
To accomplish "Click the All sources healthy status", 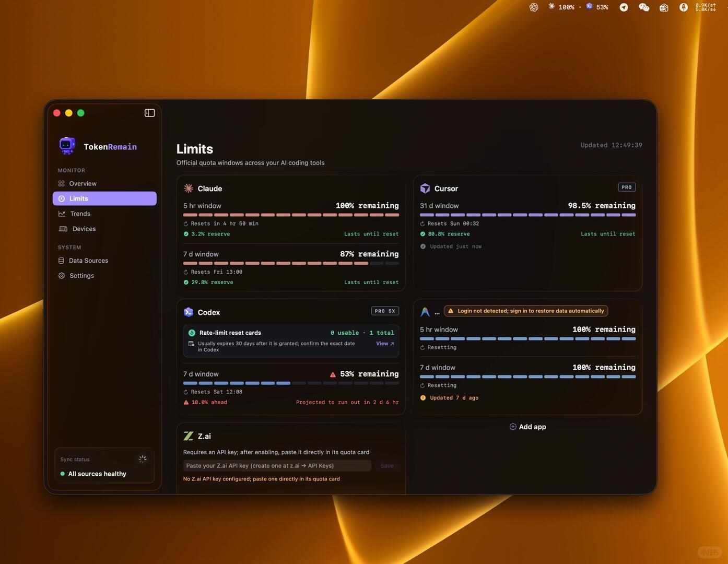I will pos(97,474).
